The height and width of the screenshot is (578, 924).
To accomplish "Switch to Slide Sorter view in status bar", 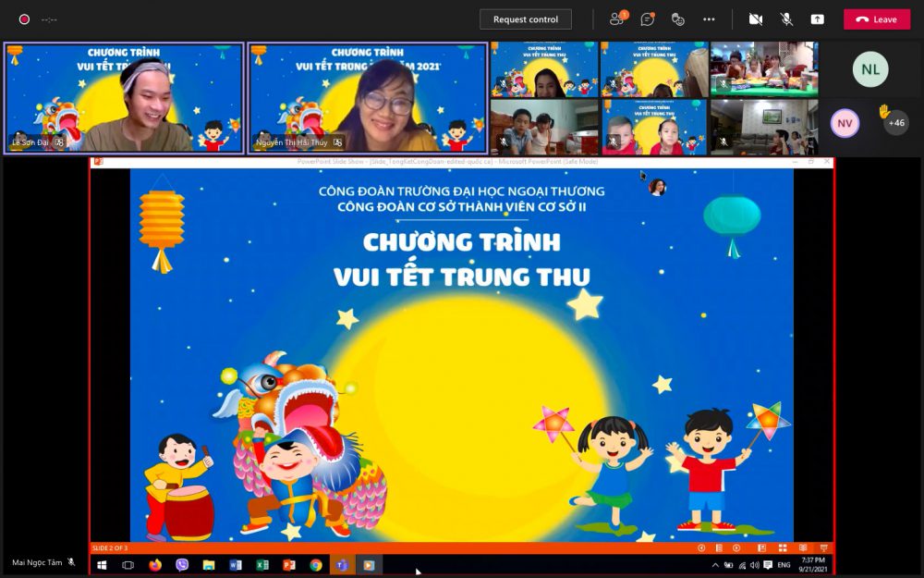I will click(x=782, y=547).
